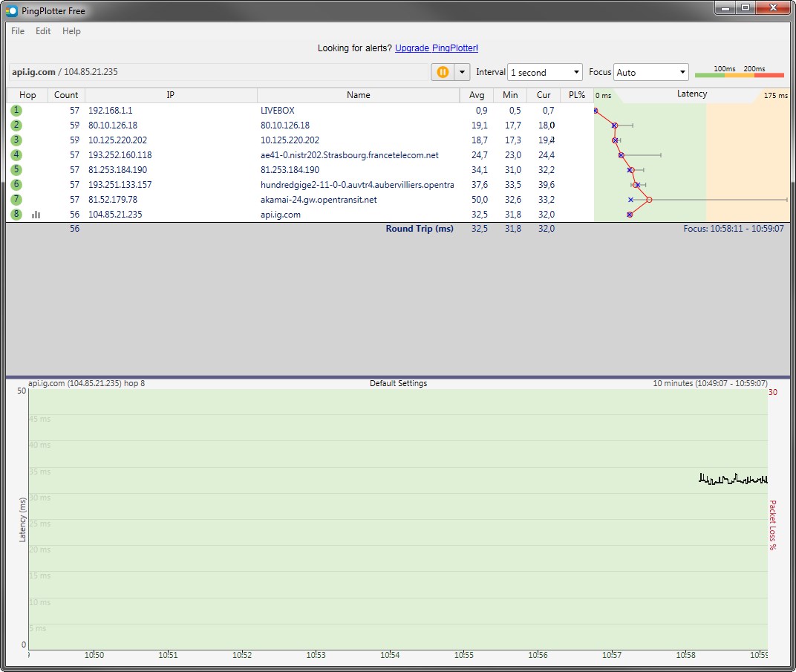Viewport: 796px width, 672px height.
Task: Click the Avg column header
Action: (477, 95)
